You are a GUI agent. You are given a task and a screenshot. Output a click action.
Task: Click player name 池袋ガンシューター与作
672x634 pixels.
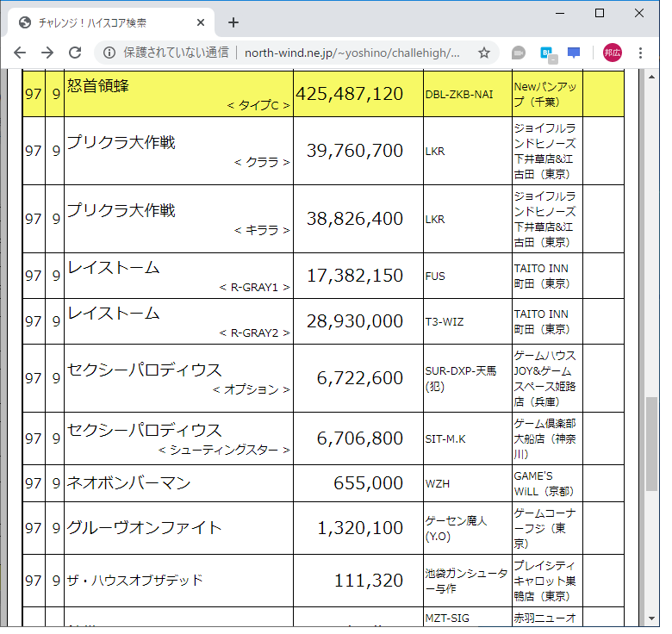coord(466,581)
